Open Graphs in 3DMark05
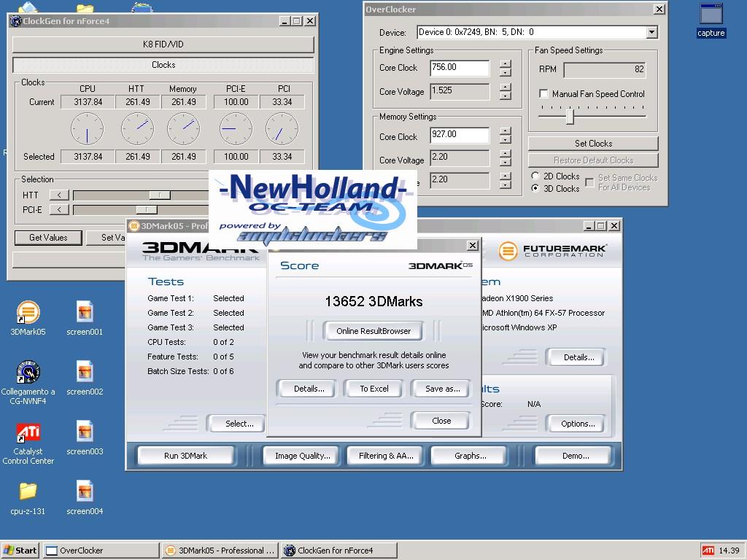 tap(471, 456)
